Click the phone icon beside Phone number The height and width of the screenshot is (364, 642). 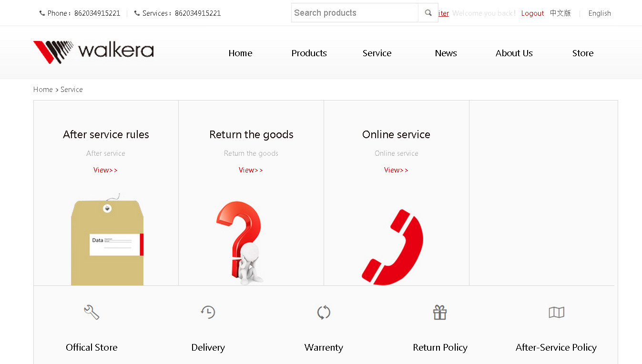pos(42,13)
